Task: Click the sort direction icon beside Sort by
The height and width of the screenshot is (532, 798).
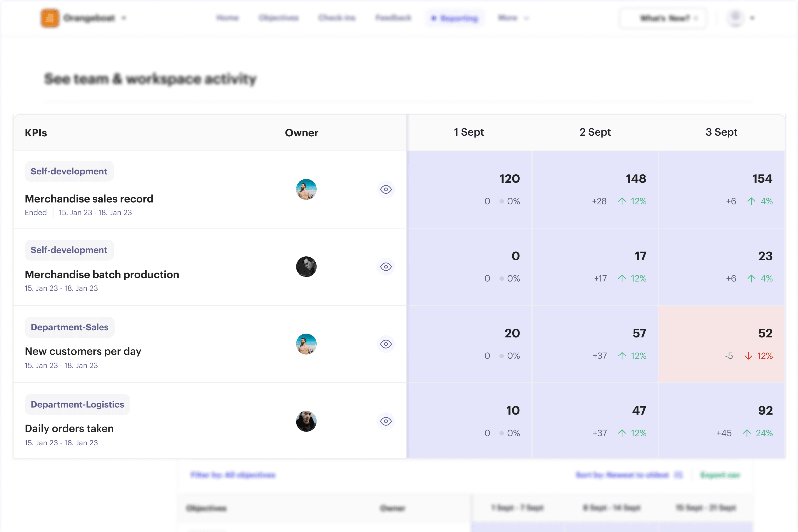Action: (678, 475)
